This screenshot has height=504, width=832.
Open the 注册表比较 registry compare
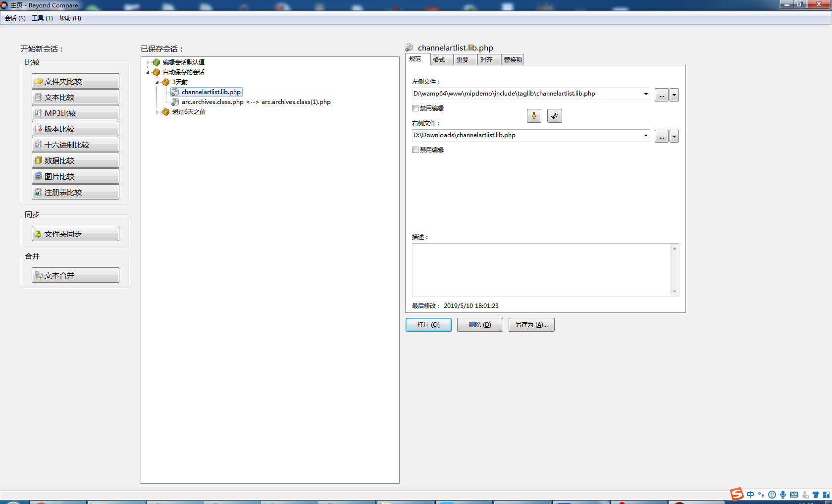[x=75, y=192]
